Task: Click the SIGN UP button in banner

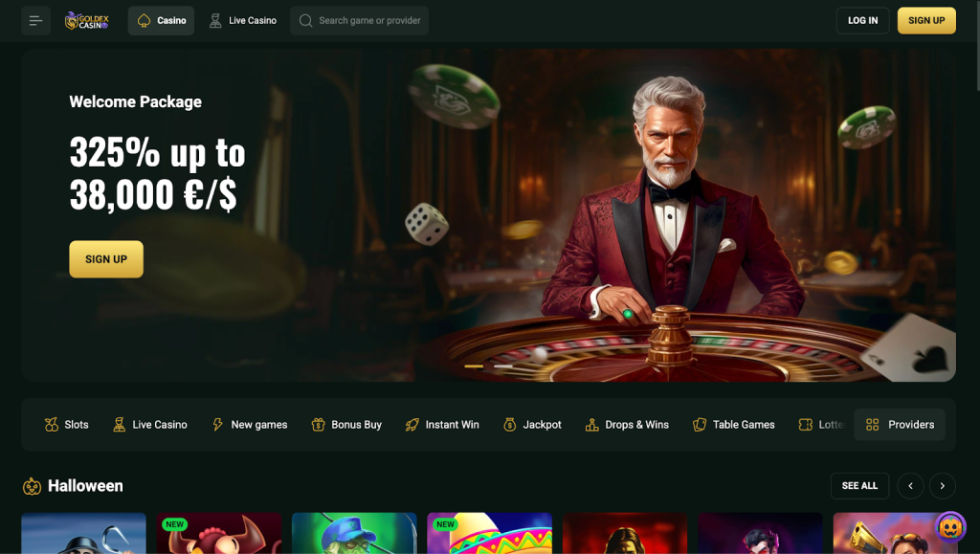Action: 106,259
